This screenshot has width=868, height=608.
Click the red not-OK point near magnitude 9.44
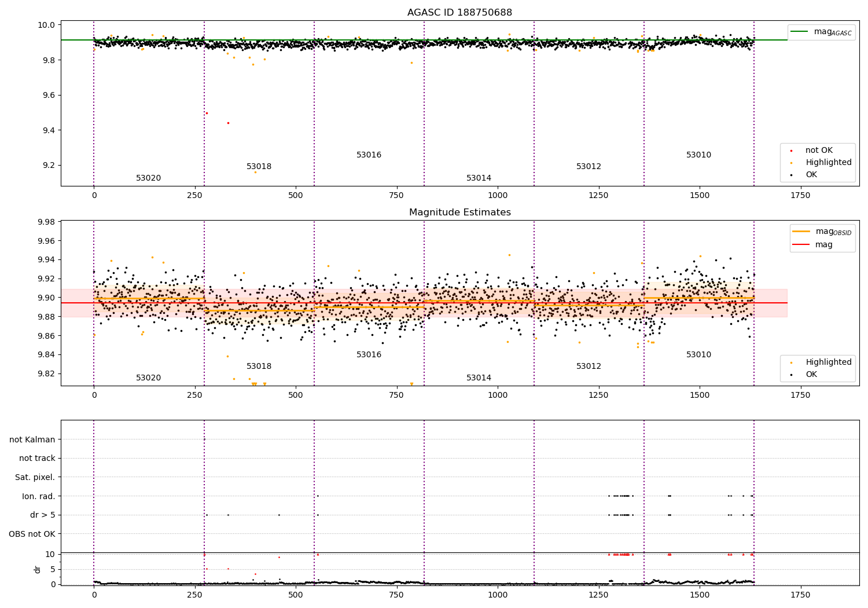(x=228, y=123)
